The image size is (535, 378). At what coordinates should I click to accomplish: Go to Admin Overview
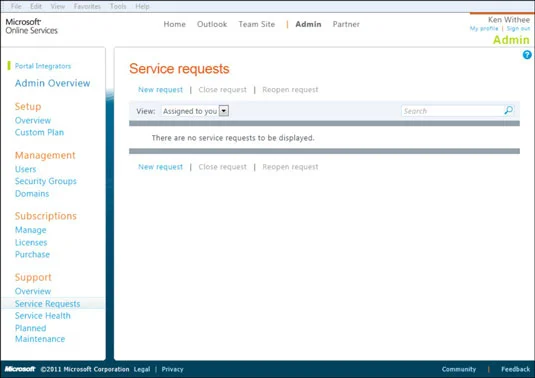click(x=52, y=83)
